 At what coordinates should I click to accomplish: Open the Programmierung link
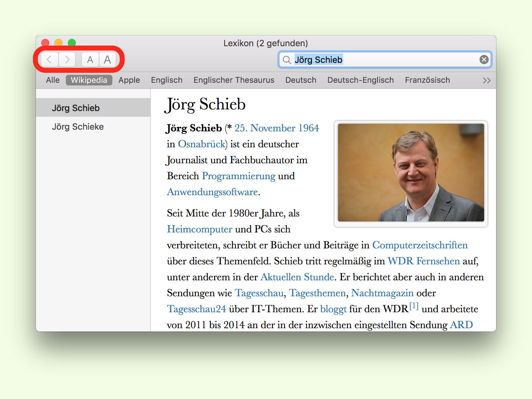point(239,176)
